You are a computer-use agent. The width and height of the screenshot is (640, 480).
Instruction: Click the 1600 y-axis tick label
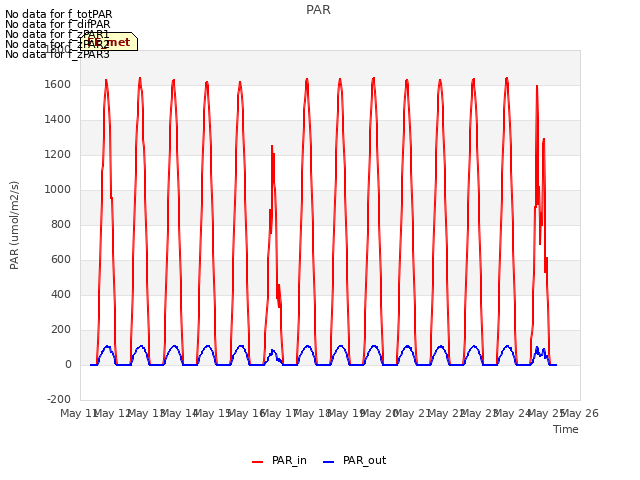pyautogui.click(x=58, y=84)
